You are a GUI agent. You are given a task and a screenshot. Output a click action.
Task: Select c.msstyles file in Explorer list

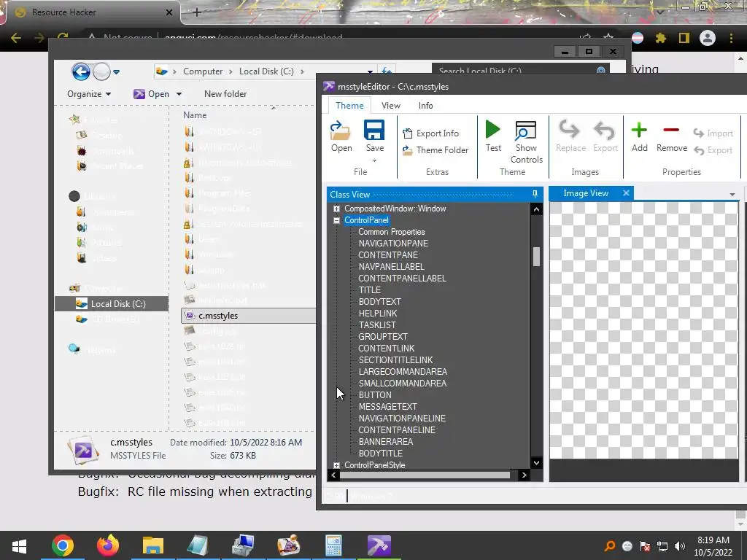[x=248, y=316]
